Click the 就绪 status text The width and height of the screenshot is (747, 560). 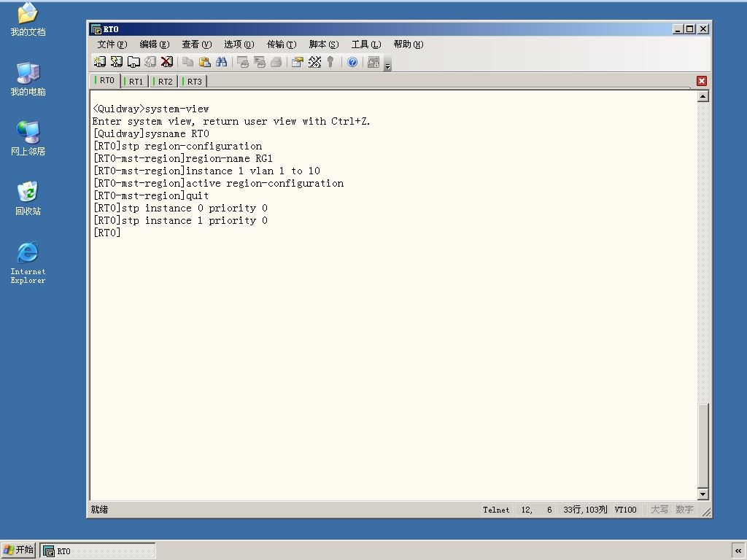(x=99, y=510)
